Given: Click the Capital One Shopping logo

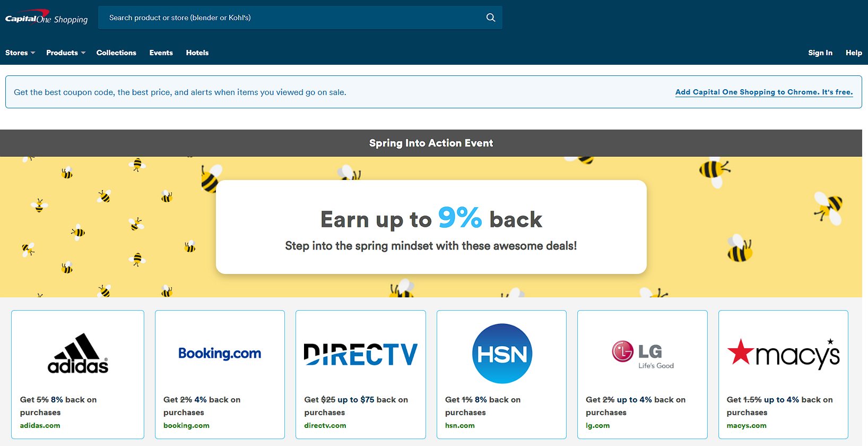Looking at the screenshot, I should pyautogui.click(x=46, y=18).
